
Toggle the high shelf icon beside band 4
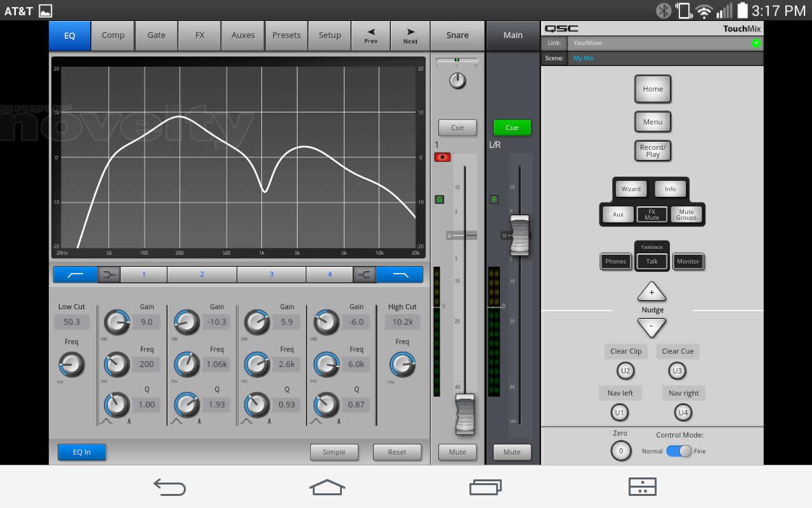pyautogui.click(x=364, y=274)
